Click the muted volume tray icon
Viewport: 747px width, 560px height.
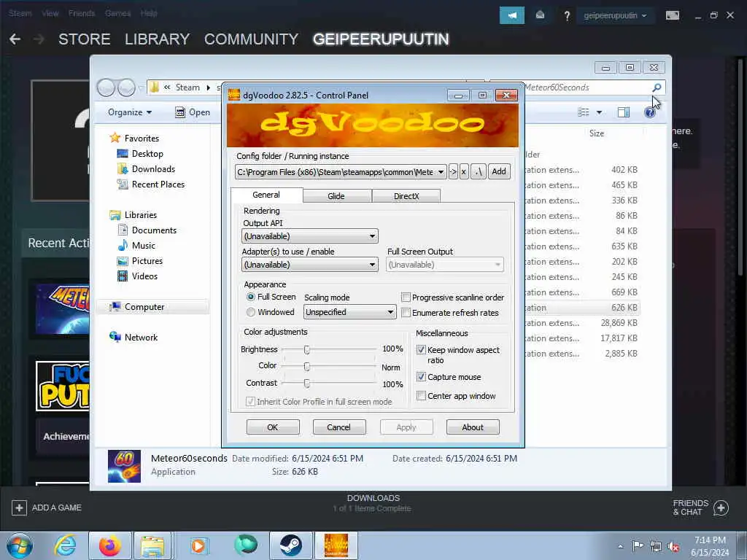(673, 547)
